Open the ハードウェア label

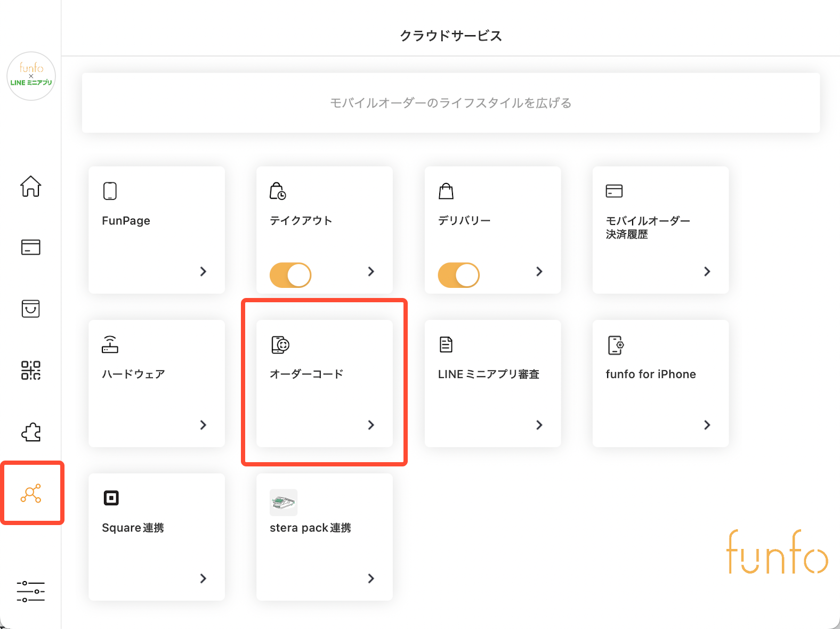point(133,374)
